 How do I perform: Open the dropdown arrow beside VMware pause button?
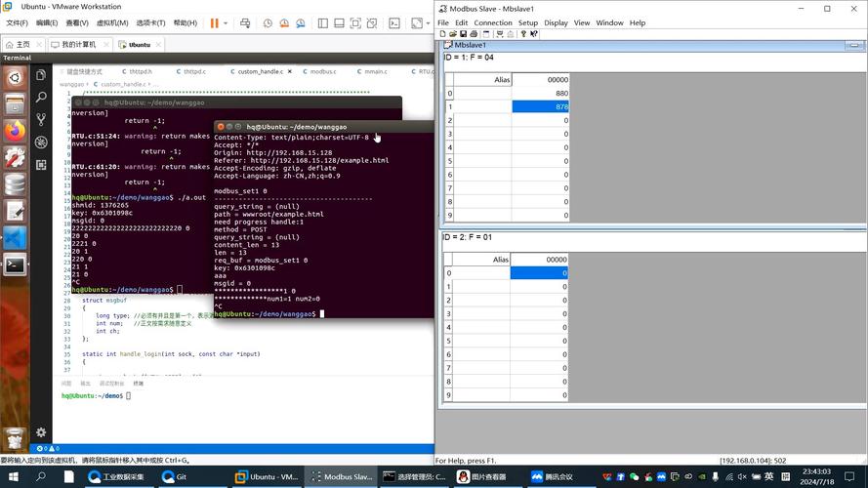(x=226, y=23)
